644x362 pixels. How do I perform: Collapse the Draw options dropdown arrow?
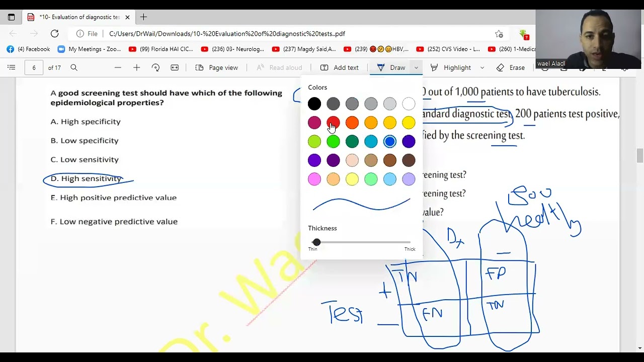[416, 67]
